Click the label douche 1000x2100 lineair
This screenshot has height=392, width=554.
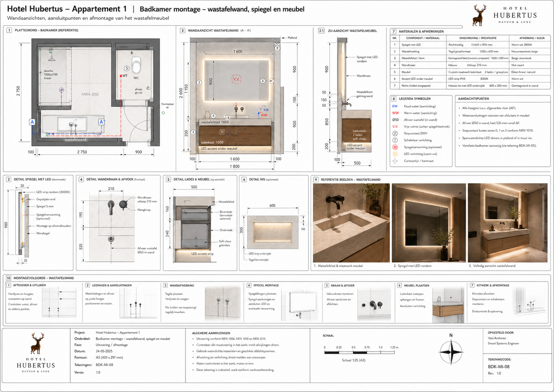pyautogui.click(x=51, y=74)
